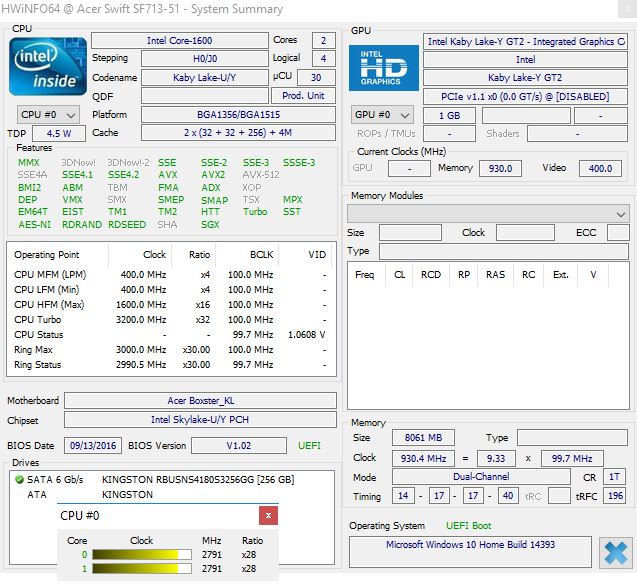Click the Turbo feature label
The width and height of the screenshot is (637, 588).
[x=255, y=212]
